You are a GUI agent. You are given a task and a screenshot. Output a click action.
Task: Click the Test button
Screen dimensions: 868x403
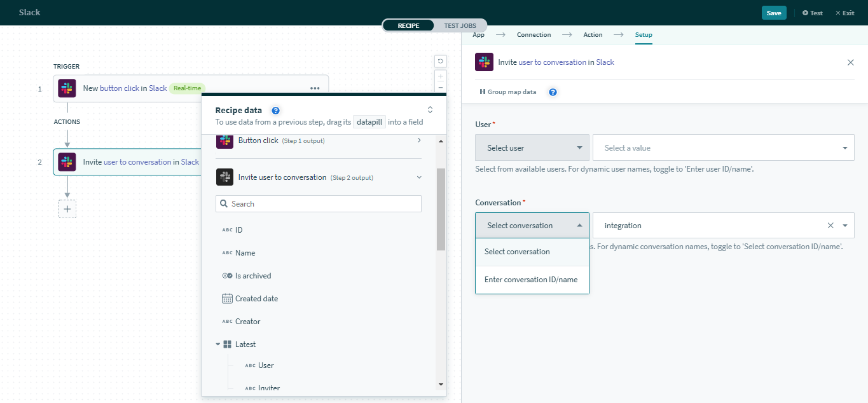click(812, 13)
